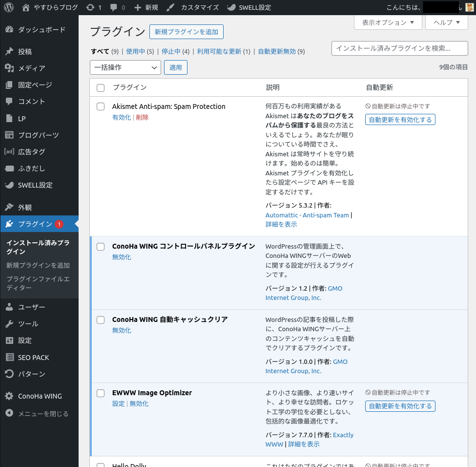Click 有効化 link under Akismet
This screenshot has height=467, width=476.
coord(122,117)
